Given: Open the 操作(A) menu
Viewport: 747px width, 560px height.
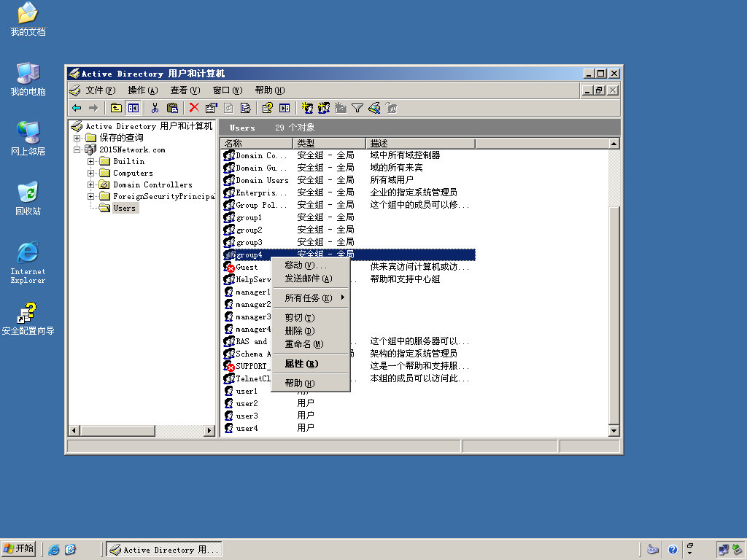Looking at the screenshot, I should point(142,90).
